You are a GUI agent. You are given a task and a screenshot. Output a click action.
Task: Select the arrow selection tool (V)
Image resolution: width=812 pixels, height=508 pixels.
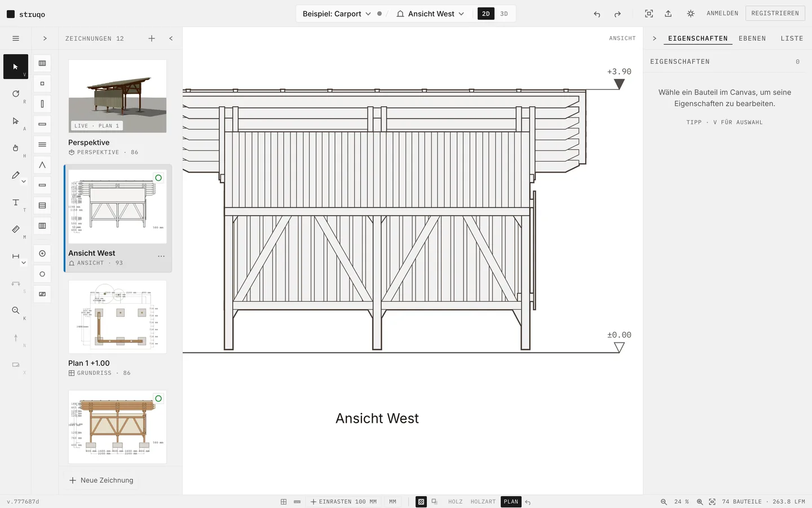coord(16,67)
